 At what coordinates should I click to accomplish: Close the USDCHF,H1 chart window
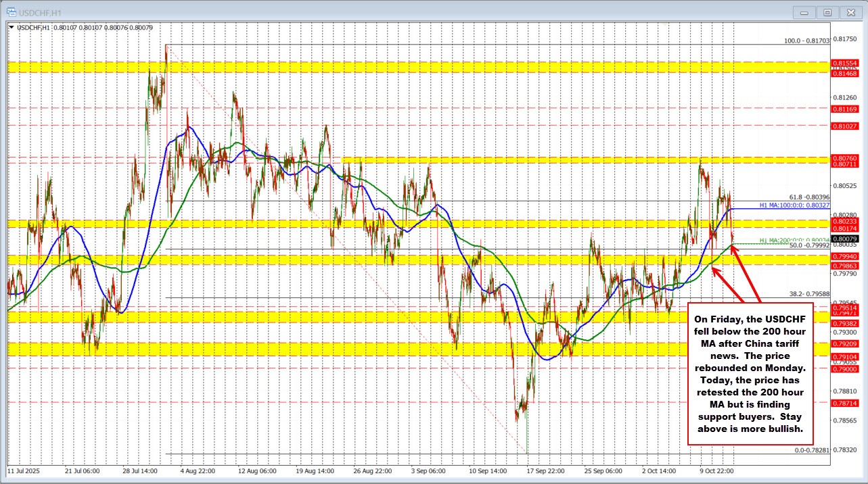pos(848,11)
